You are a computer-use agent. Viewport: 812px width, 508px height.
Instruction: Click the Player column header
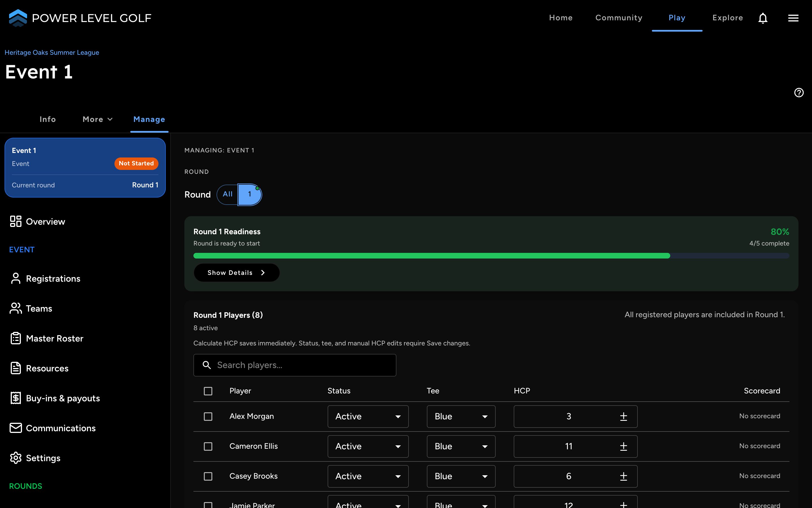240,391
